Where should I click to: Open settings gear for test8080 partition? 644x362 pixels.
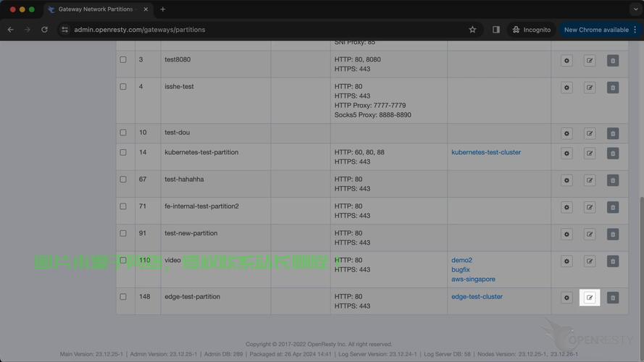(x=566, y=61)
